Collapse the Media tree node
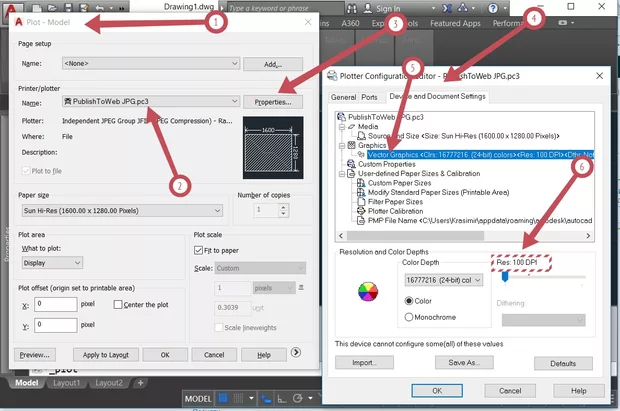Image resolution: width=620 pixels, height=411 pixels. coord(342,127)
